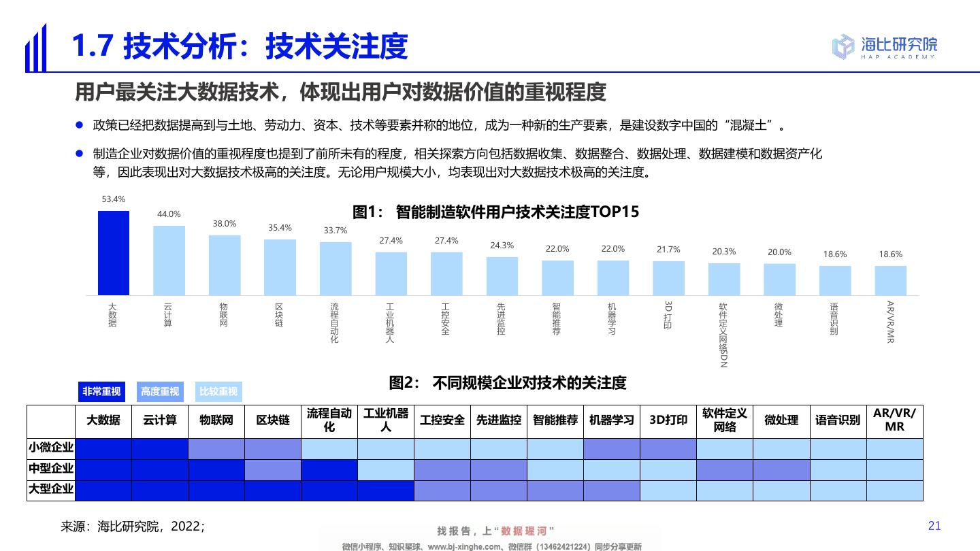
Task: Click the 微处理 bar at 20.0%
Action: pyautogui.click(x=780, y=280)
